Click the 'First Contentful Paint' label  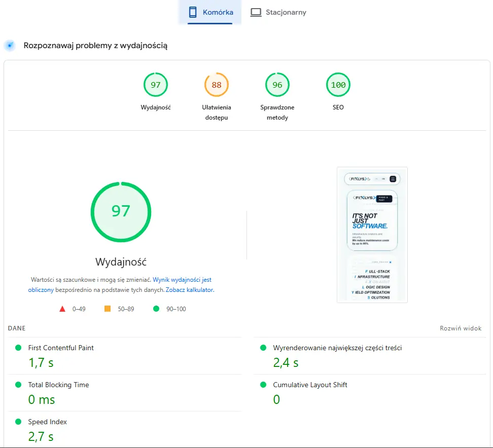(61, 348)
